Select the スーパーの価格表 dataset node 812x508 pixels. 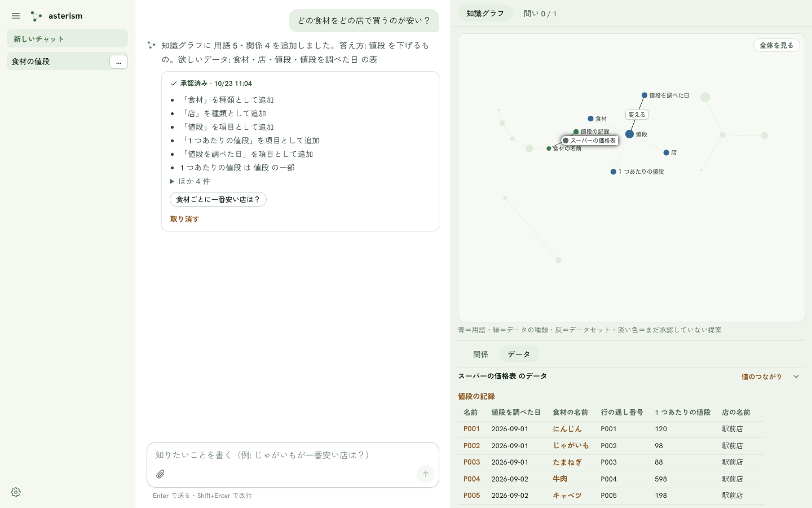[x=566, y=141]
